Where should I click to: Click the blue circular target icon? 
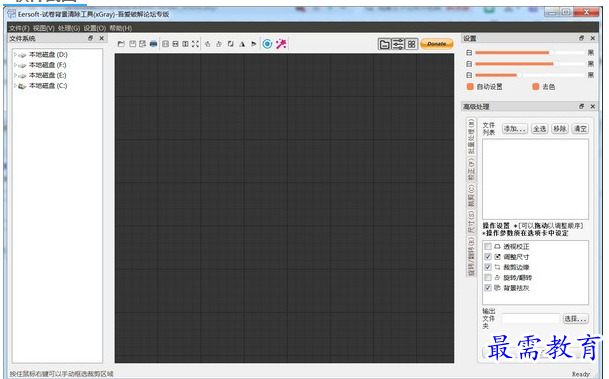point(267,44)
